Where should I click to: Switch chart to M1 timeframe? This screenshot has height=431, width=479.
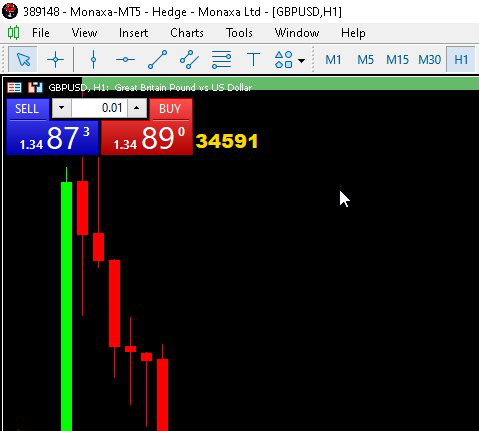pyautogui.click(x=333, y=60)
